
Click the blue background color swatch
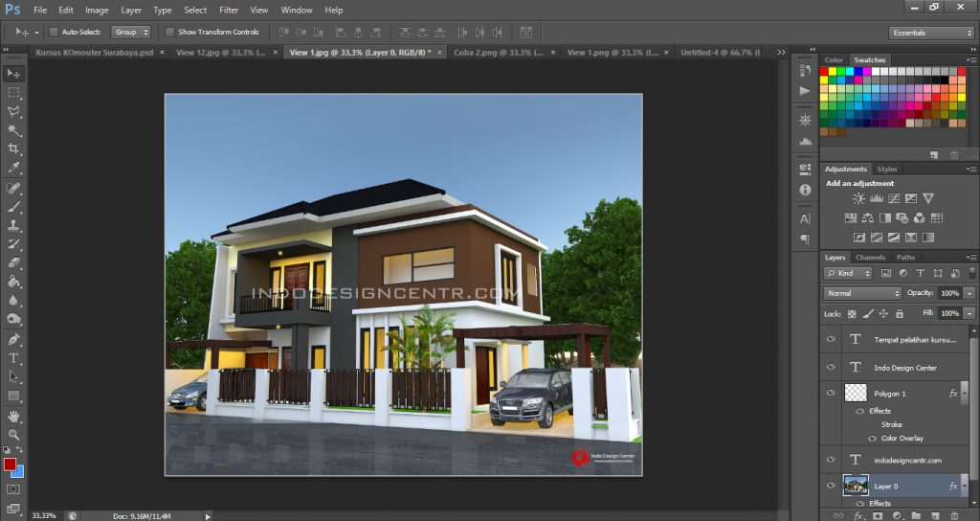click(x=19, y=472)
